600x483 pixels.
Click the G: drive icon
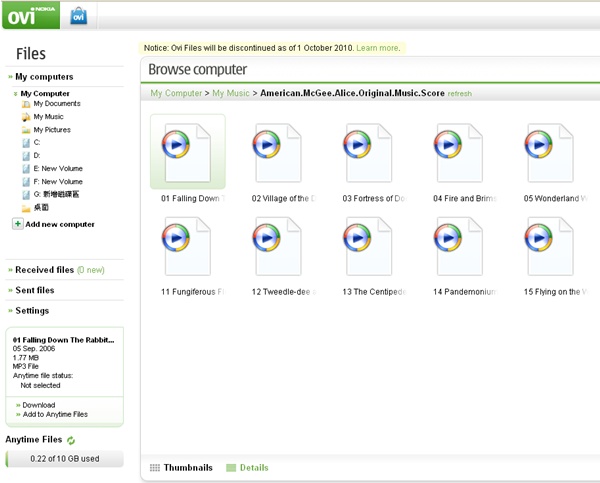pos(26,195)
